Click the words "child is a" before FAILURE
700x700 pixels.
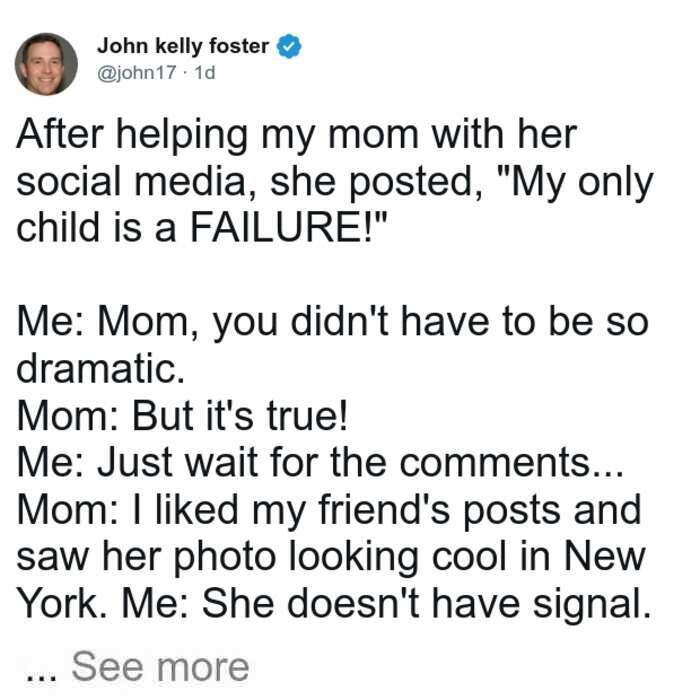96,227
